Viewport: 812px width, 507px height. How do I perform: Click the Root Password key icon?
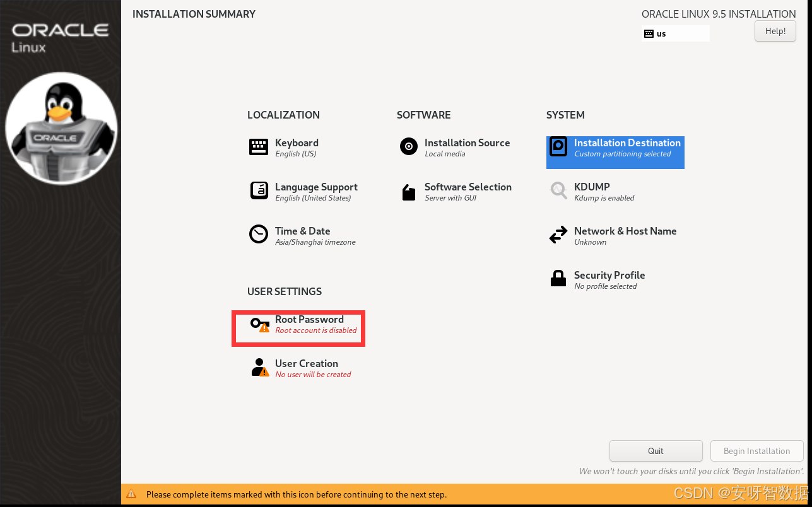pyautogui.click(x=259, y=324)
